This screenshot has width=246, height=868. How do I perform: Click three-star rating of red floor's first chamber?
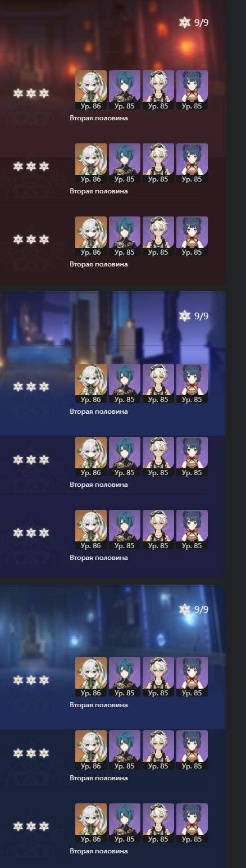tap(31, 93)
